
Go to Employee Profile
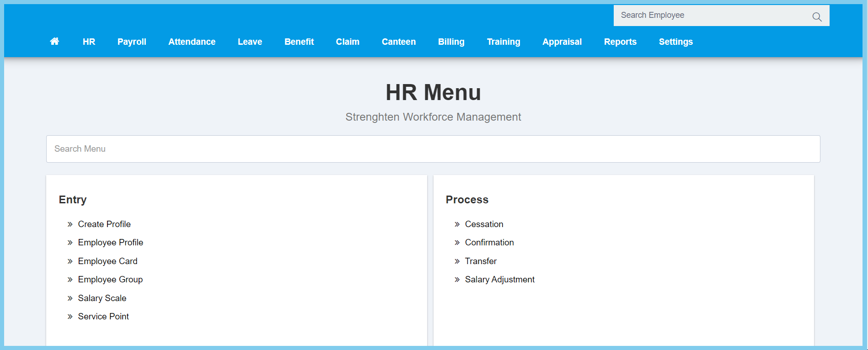point(110,243)
